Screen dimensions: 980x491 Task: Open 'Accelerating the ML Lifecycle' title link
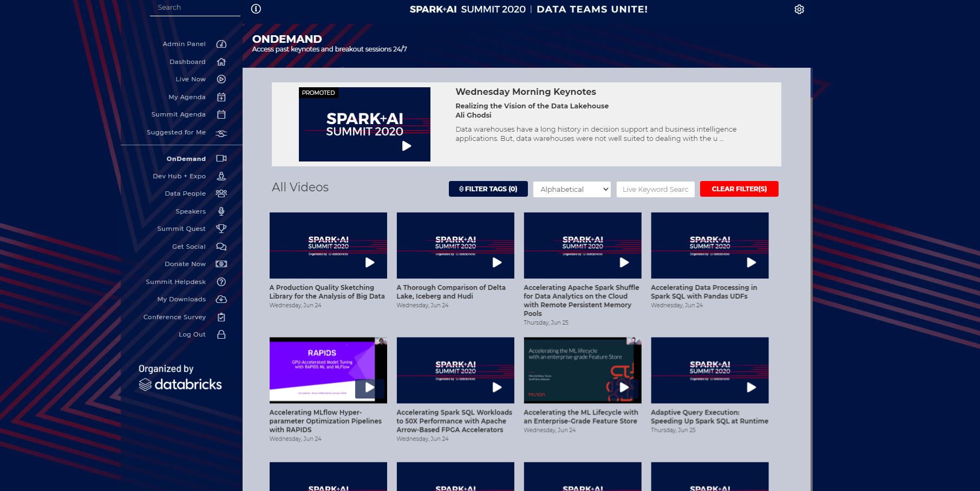point(581,417)
